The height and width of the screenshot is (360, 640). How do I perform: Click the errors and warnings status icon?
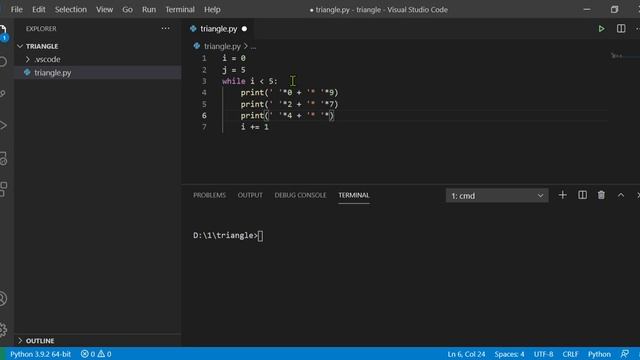(x=96, y=354)
